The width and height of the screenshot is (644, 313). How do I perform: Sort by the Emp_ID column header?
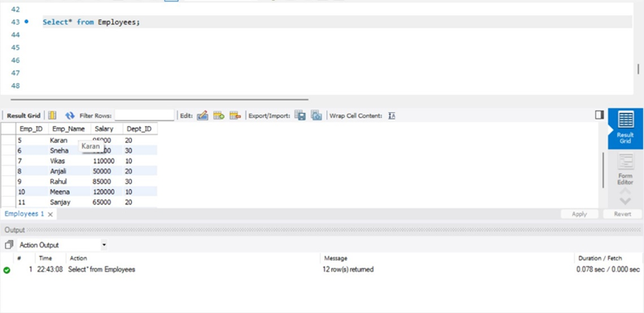[32, 129]
